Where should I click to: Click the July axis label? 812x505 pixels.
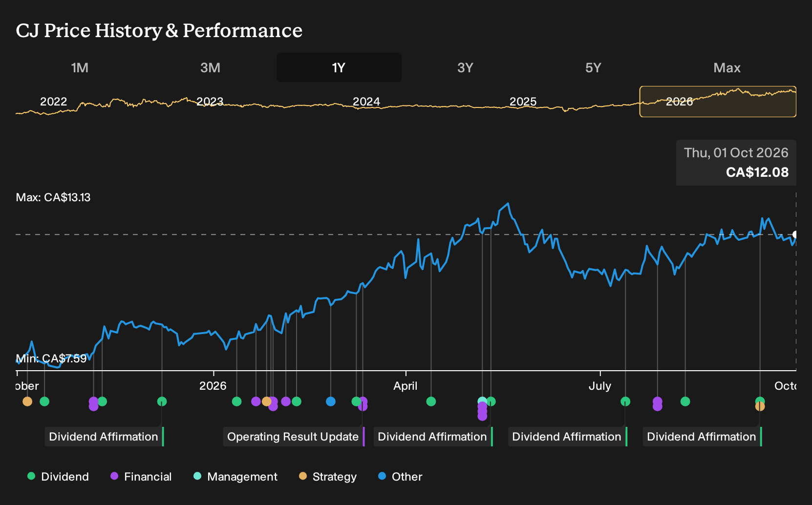[x=600, y=386]
